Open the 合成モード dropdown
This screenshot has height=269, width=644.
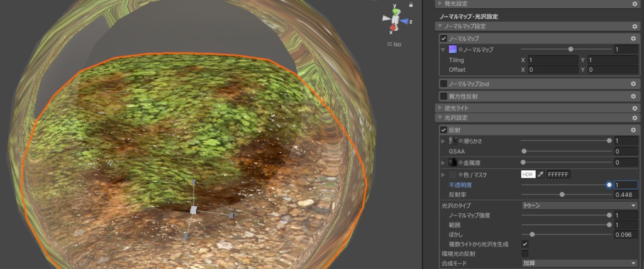click(x=579, y=263)
